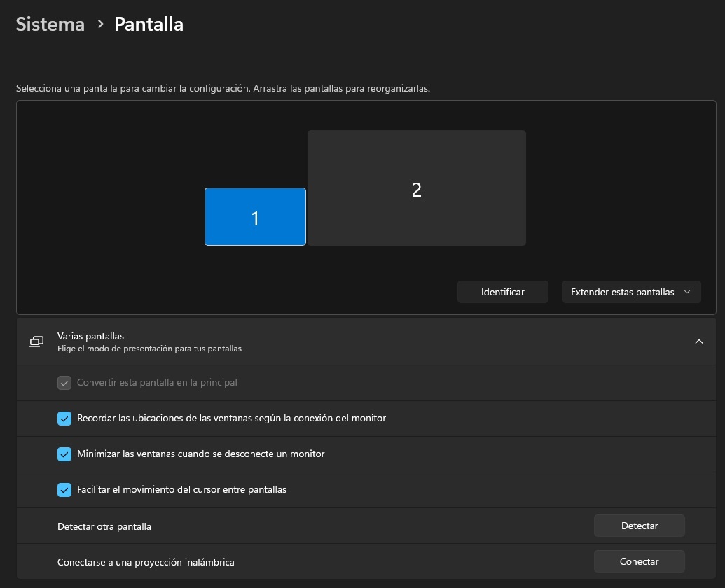Select display 2 in the arrangement diagram

click(416, 188)
